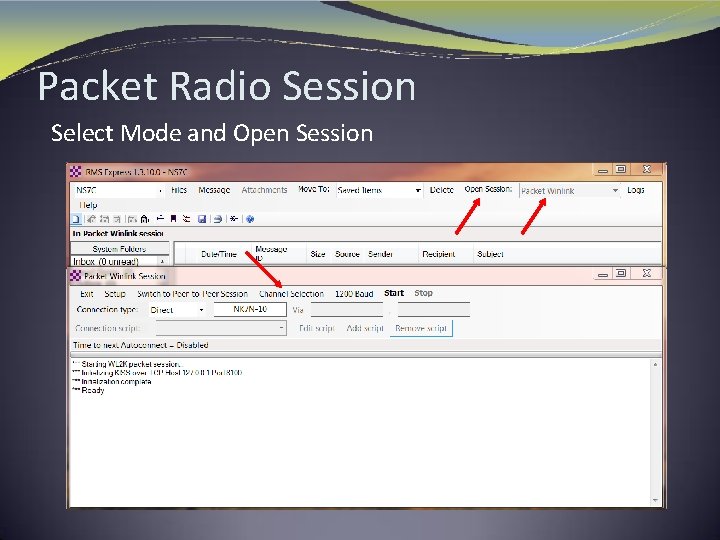Click the Subject column header
The image size is (720, 540).
490,254
